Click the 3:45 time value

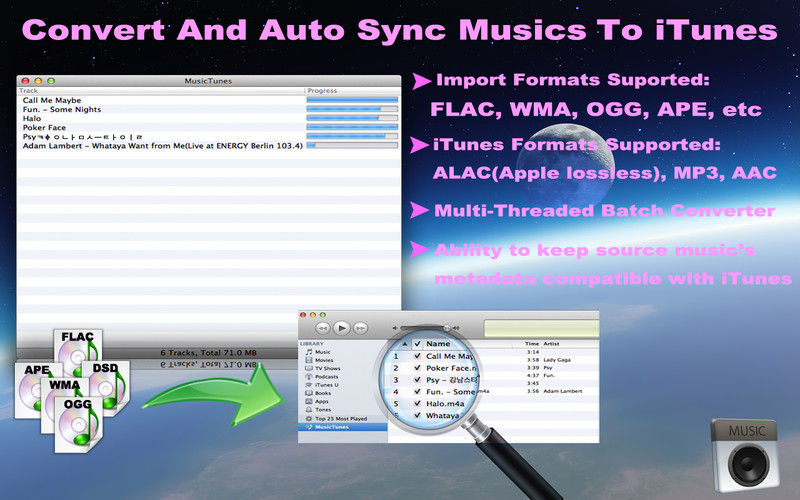pyautogui.click(x=533, y=383)
